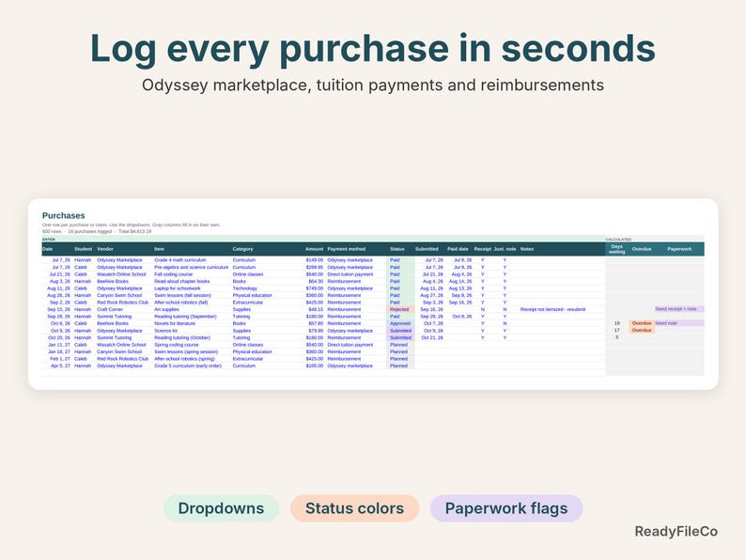Select the Notes column header
Viewport: 746px width, 560px height.
pyautogui.click(x=527, y=249)
